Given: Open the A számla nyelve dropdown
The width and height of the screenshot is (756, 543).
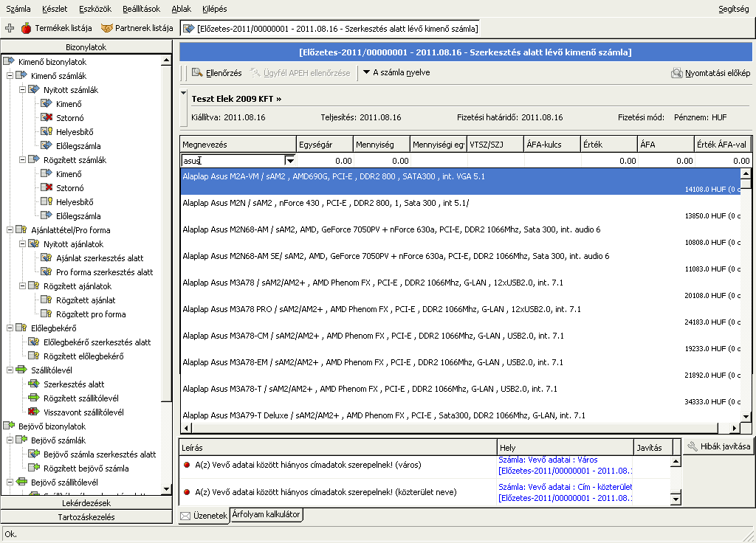Looking at the screenshot, I should click(x=396, y=72).
